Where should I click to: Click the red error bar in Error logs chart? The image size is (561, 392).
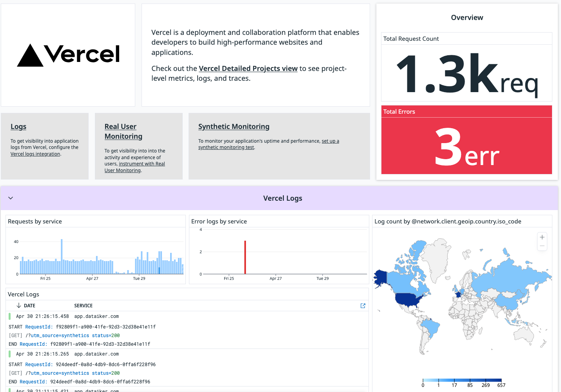pos(245,257)
